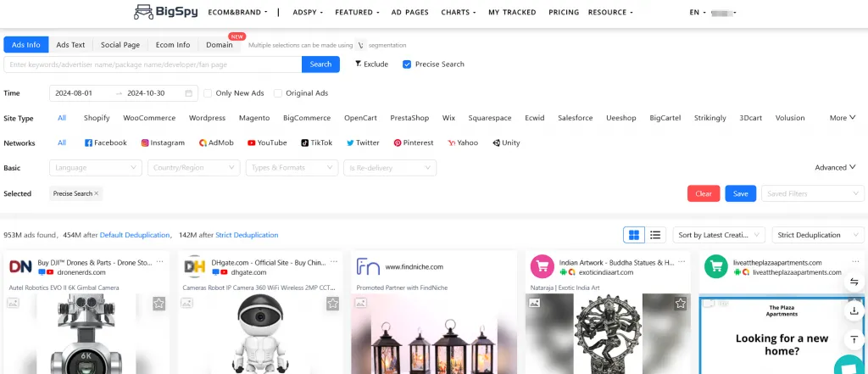Star the DHgate robot camera ad
This screenshot has height=374, width=868.
(332, 304)
